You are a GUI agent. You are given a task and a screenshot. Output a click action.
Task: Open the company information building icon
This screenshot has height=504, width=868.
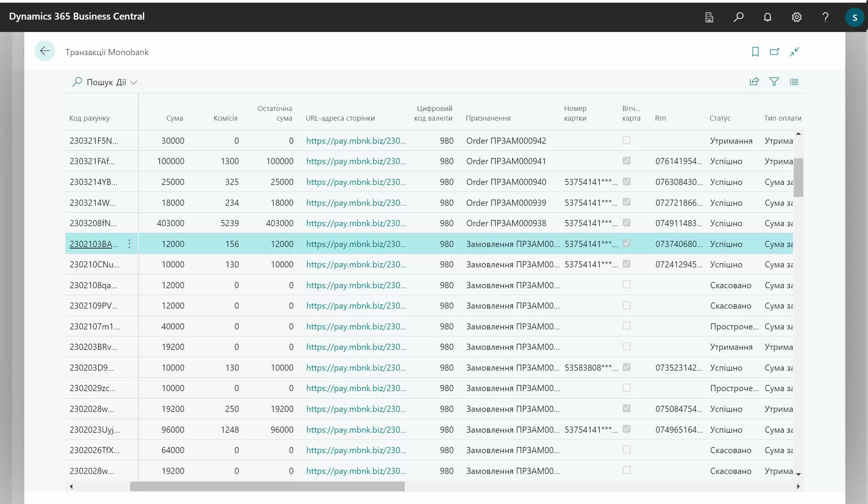coord(709,17)
